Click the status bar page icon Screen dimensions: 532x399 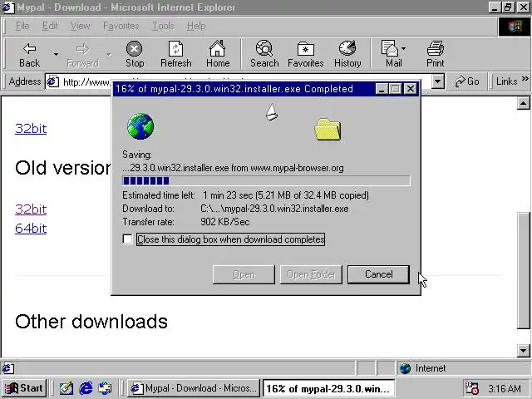[8, 368]
